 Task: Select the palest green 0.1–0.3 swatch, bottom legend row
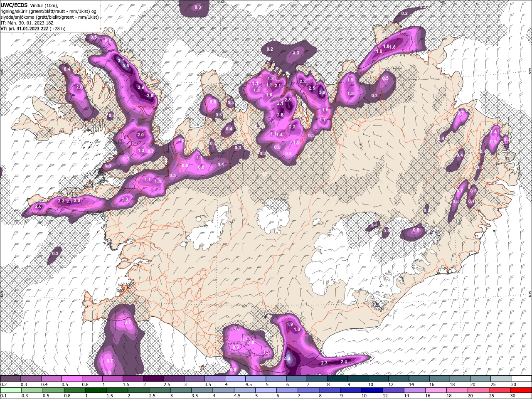[x=11, y=390]
